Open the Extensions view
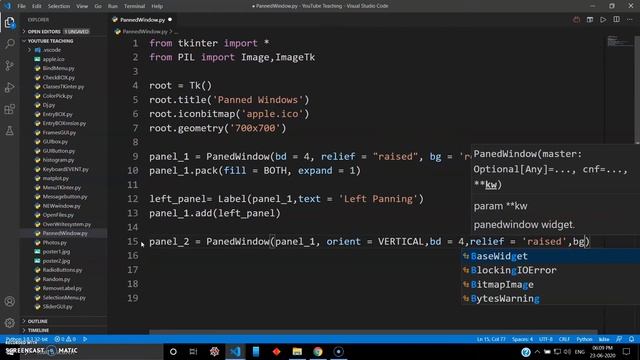640x360 pixels. (x=9, y=109)
